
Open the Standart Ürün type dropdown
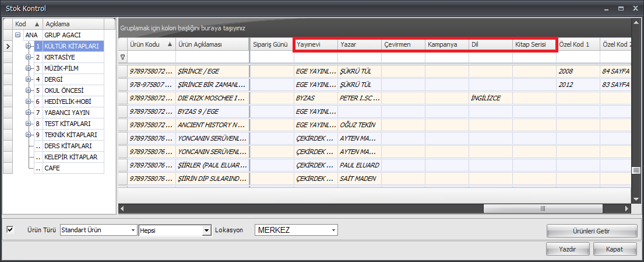(132, 230)
